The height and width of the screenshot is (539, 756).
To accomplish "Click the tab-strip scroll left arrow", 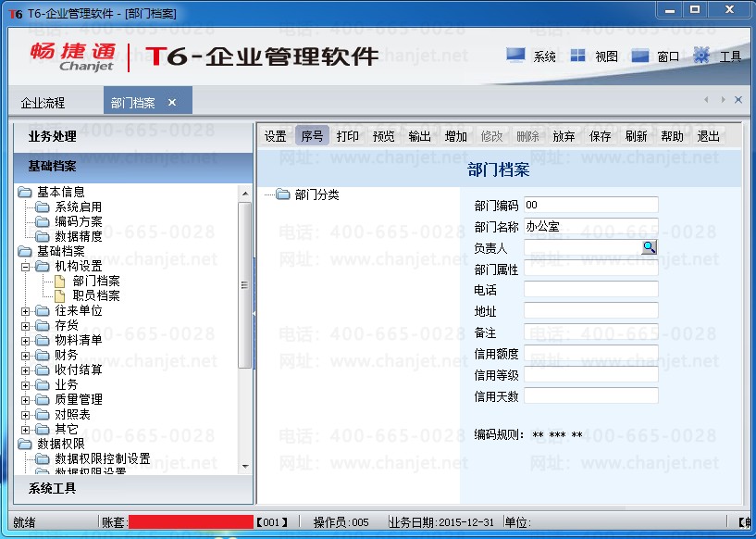I will pyautogui.click(x=706, y=99).
